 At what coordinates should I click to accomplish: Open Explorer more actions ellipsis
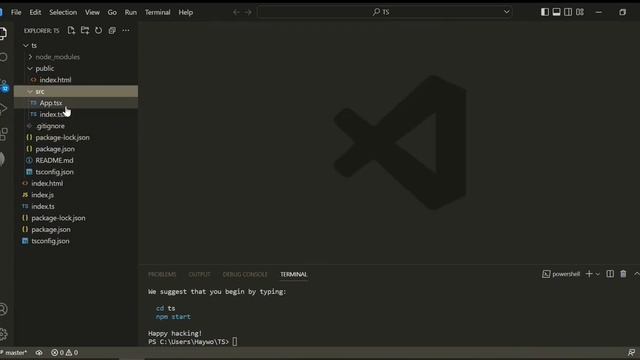coord(126,30)
